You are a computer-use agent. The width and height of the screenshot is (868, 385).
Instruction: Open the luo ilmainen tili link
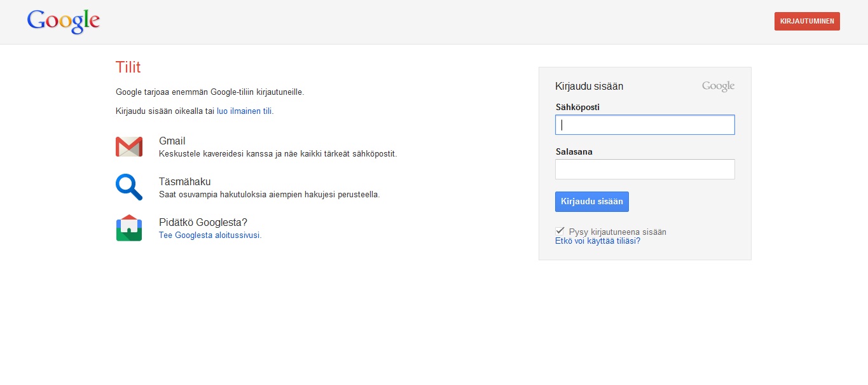click(x=244, y=111)
